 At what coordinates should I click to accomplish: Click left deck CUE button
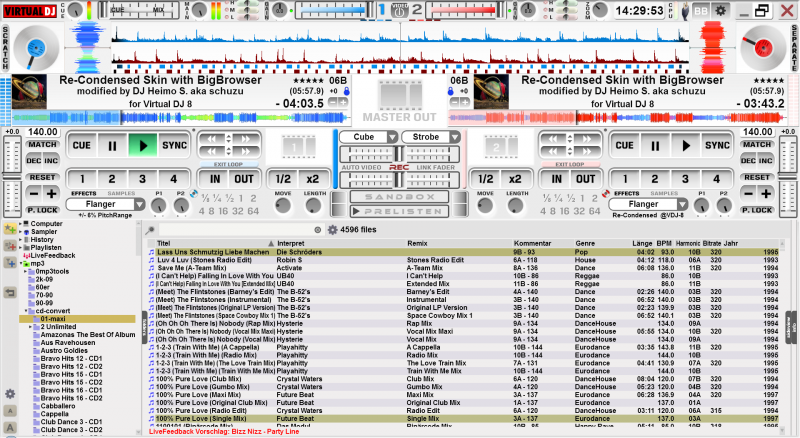[82, 146]
